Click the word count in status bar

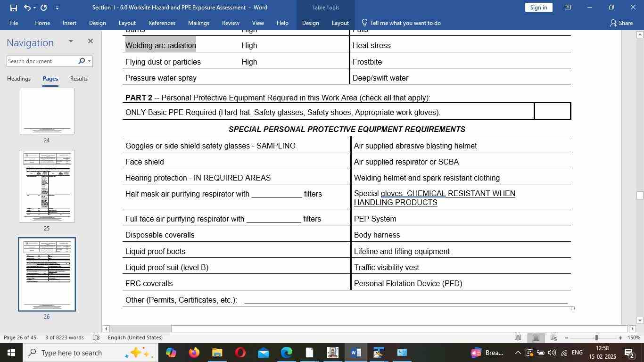click(64, 337)
